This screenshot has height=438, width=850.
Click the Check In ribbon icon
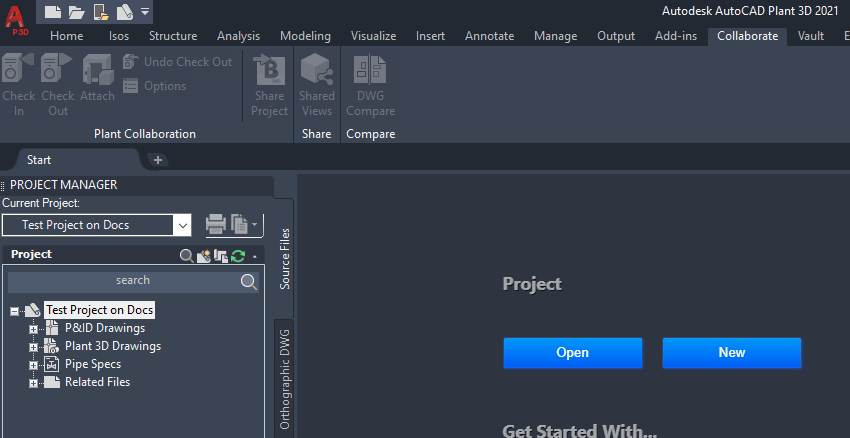[x=18, y=67]
